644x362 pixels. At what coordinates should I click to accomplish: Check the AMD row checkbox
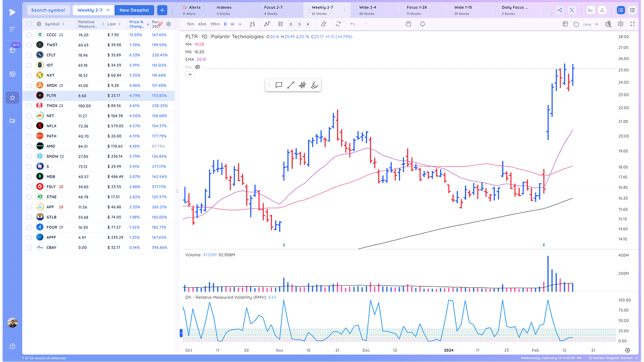pos(29,146)
